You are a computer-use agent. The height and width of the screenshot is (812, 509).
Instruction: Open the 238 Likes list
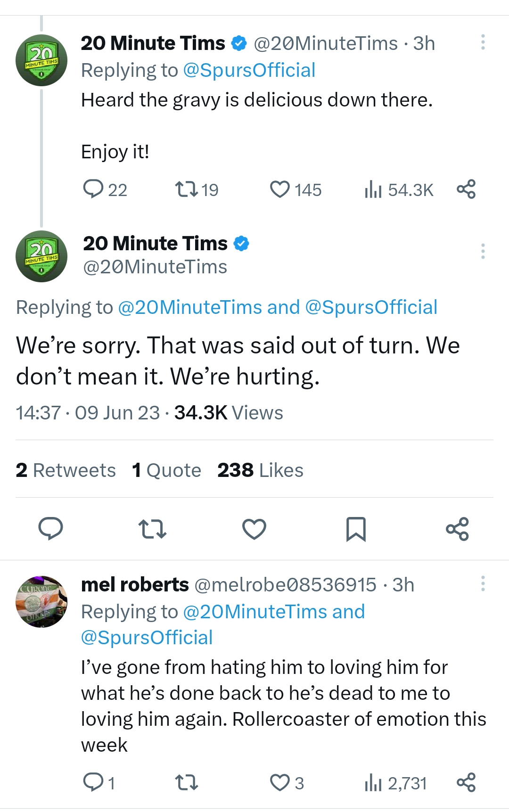click(x=260, y=470)
